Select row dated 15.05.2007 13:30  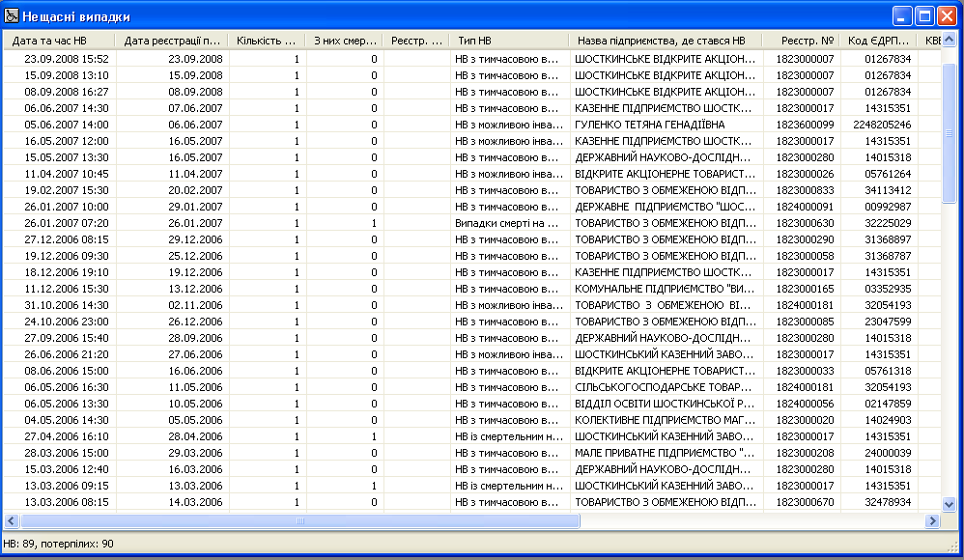coord(471,157)
